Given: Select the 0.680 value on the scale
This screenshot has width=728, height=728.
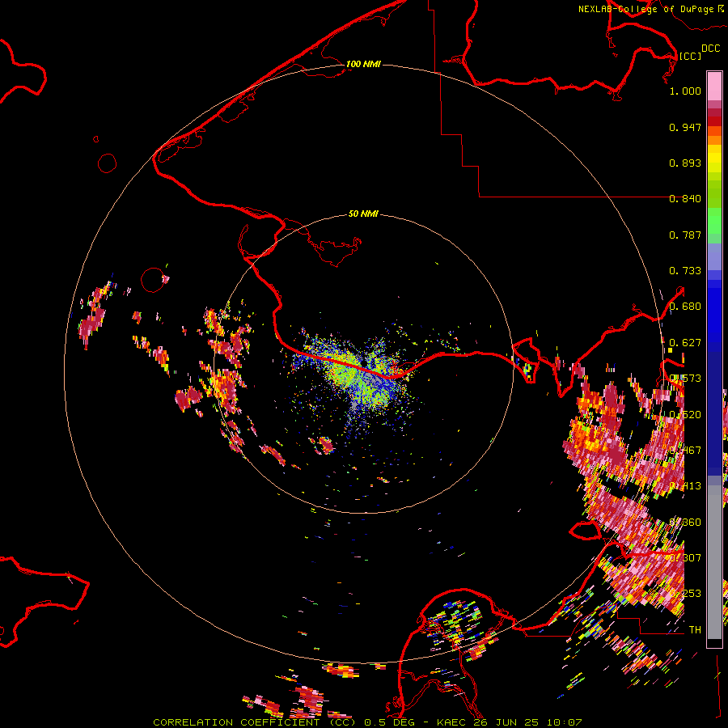Looking at the screenshot, I should pos(685,307).
